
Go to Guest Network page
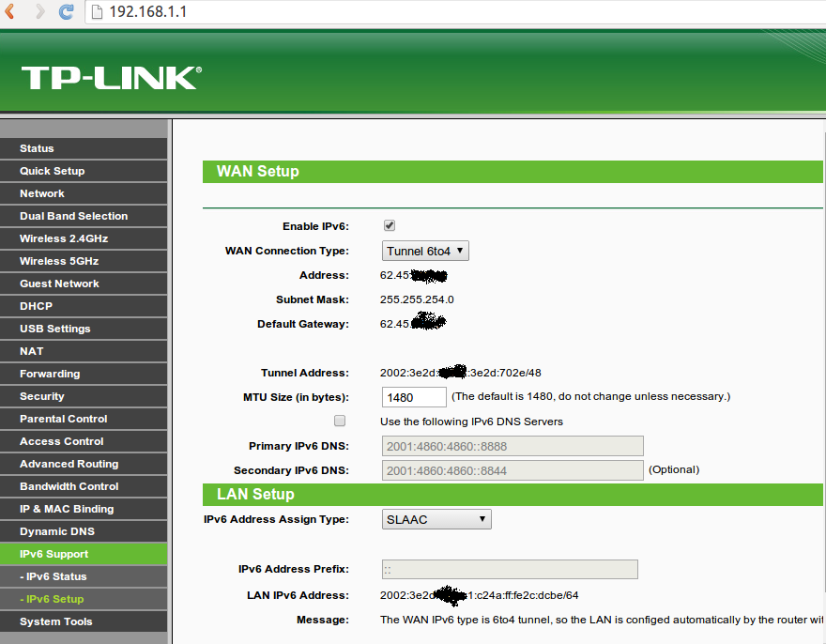tap(84, 284)
